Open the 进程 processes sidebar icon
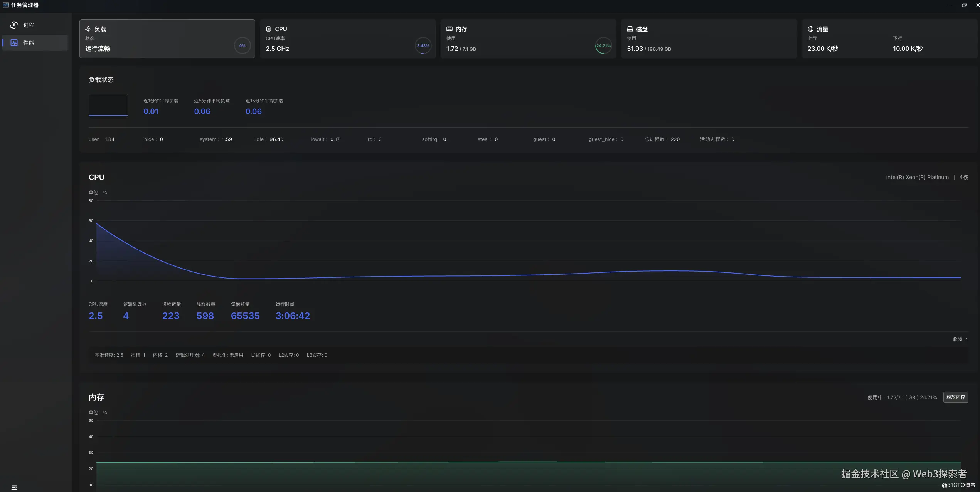This screenshot has height=492, width=980. click(x=14, y=25)
